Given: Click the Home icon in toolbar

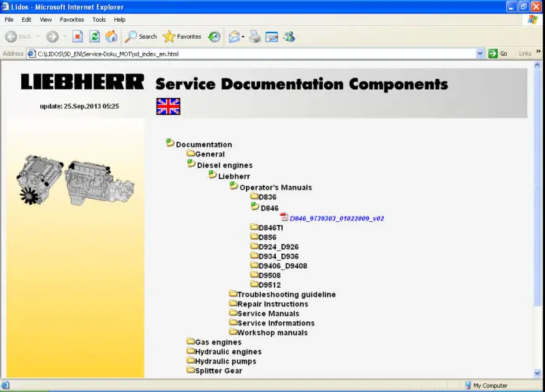Looking at the screenshot, I should click(111, 37).
